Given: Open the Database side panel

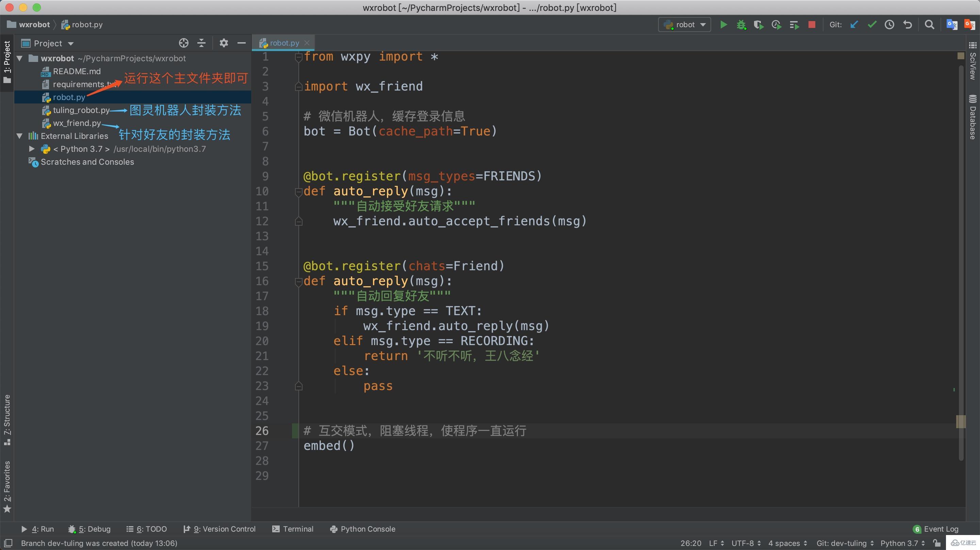Looking at the screenshot, I should pos(973,117).
